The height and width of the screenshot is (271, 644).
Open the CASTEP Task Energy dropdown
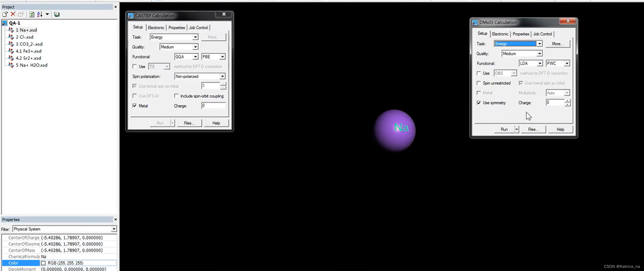[195, 37]
